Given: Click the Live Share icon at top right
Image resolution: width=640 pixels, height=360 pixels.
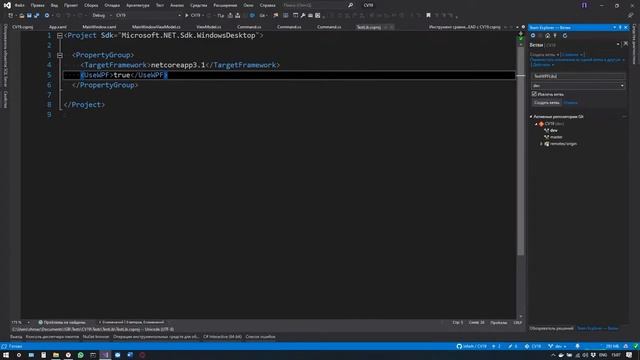Looking at the screenshot, I should click(631, 16).
